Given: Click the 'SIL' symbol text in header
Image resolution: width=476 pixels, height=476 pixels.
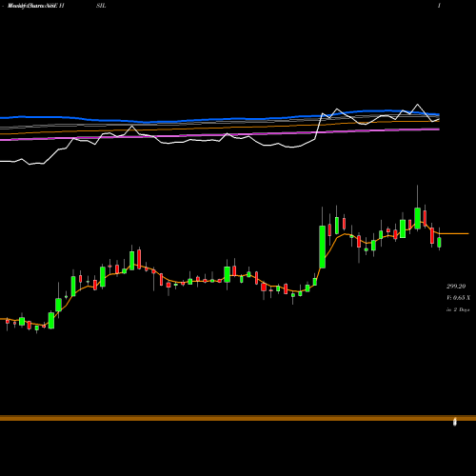Looking at the screenshot, I should pyautogui.click(x=101, y=6).
